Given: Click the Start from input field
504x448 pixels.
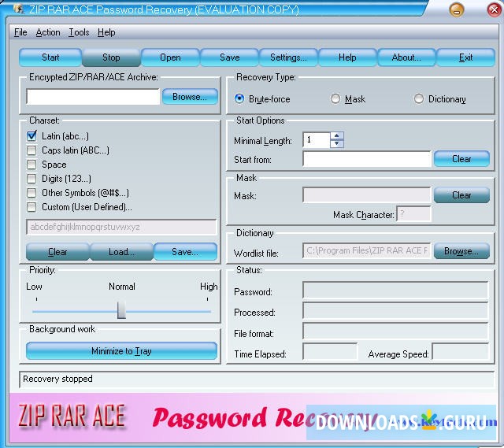Looking at the screenshot, I should [366, 159].
